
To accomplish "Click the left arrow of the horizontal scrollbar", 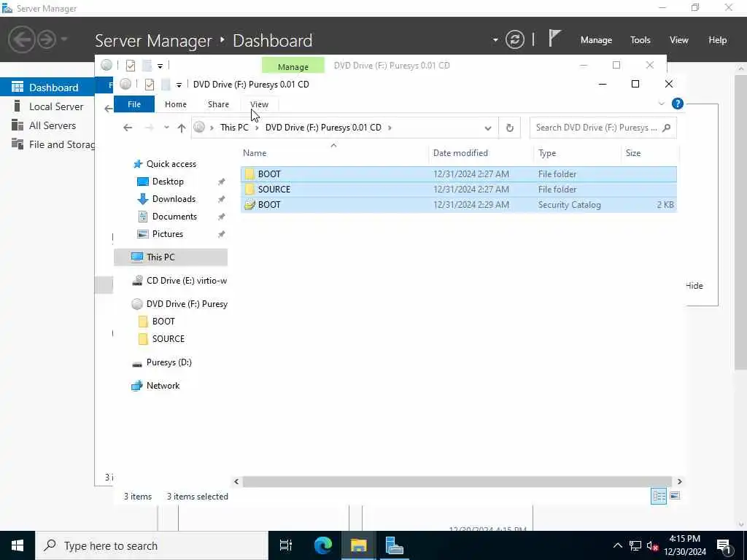I will (x=236, y=482).
